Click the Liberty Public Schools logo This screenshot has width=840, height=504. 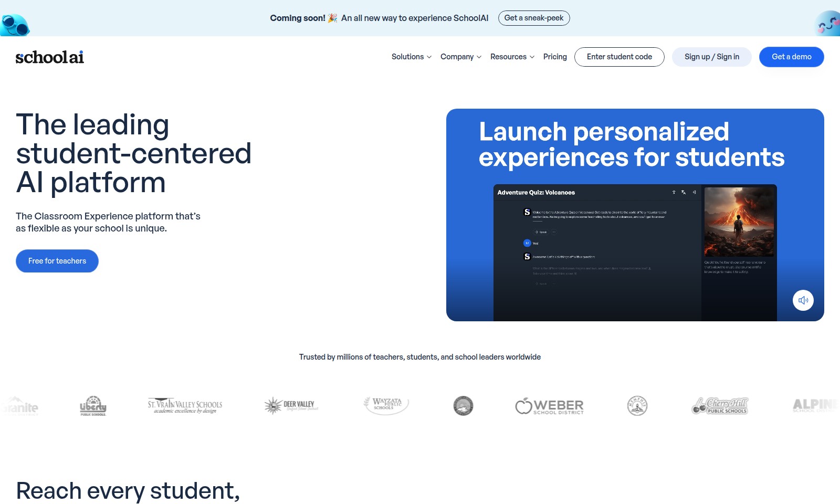pyautogui.click(x=93, y=406)
